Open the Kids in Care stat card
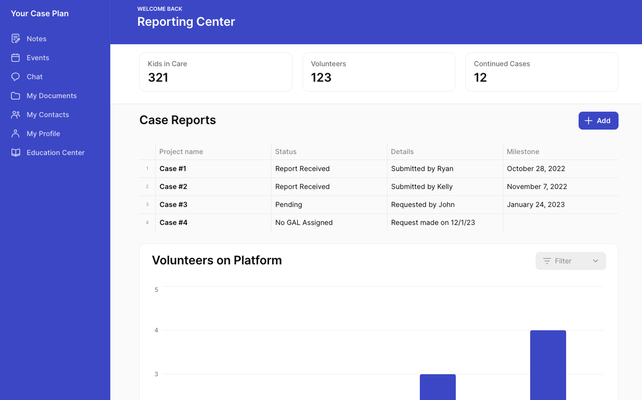This screenshot has height=400, width=642. 215,72
